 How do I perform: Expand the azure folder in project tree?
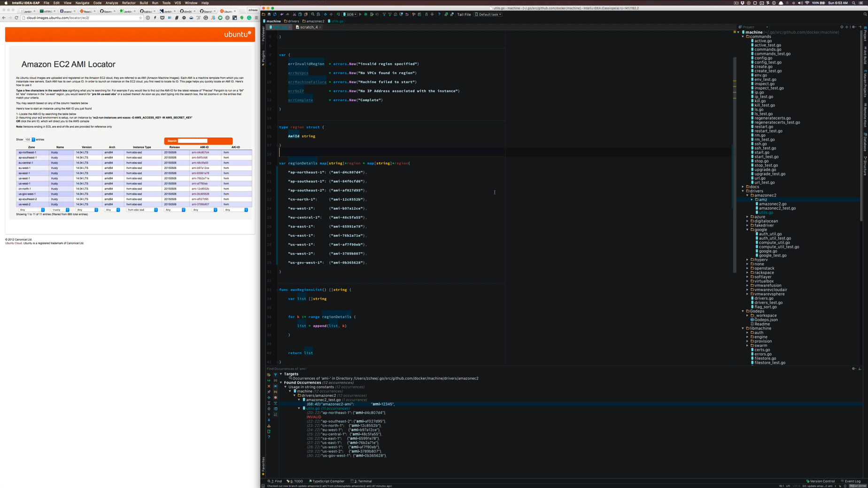click(748, 217)
